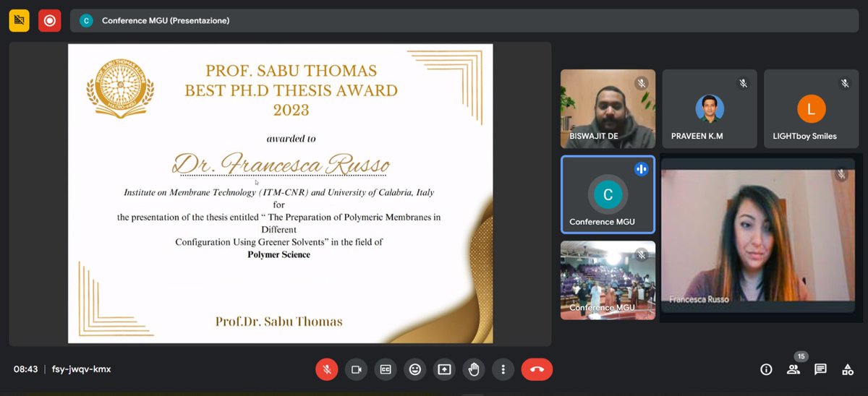Leave the call with red hang-up button
The height and width of the screenshot is (396, 868).
(x=537, y=369)
